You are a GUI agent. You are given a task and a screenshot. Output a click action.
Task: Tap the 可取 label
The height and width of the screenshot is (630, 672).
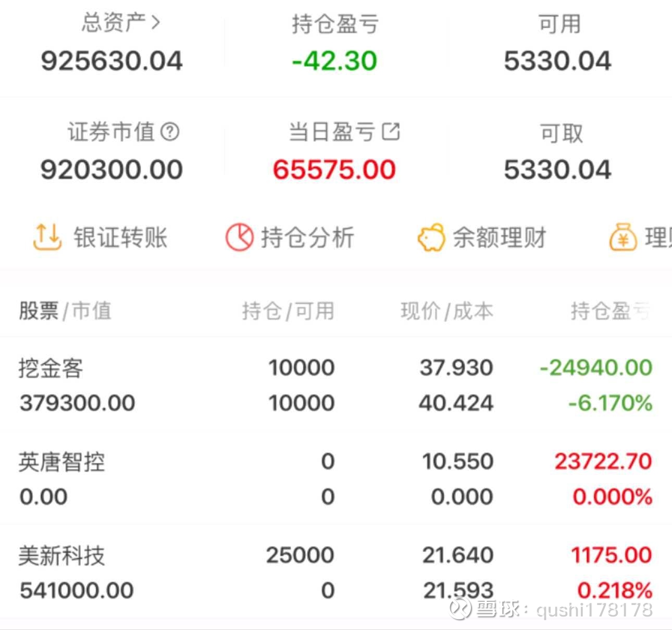[562, 133]
